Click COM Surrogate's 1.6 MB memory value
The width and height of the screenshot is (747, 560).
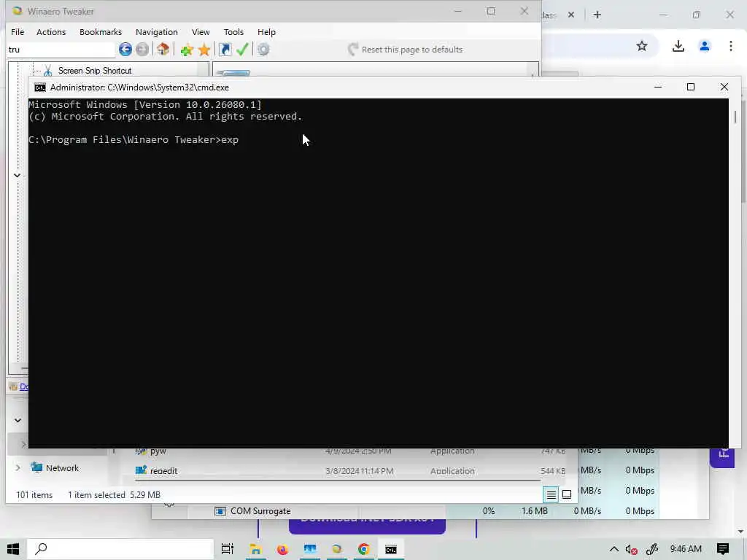coord(535,511)
